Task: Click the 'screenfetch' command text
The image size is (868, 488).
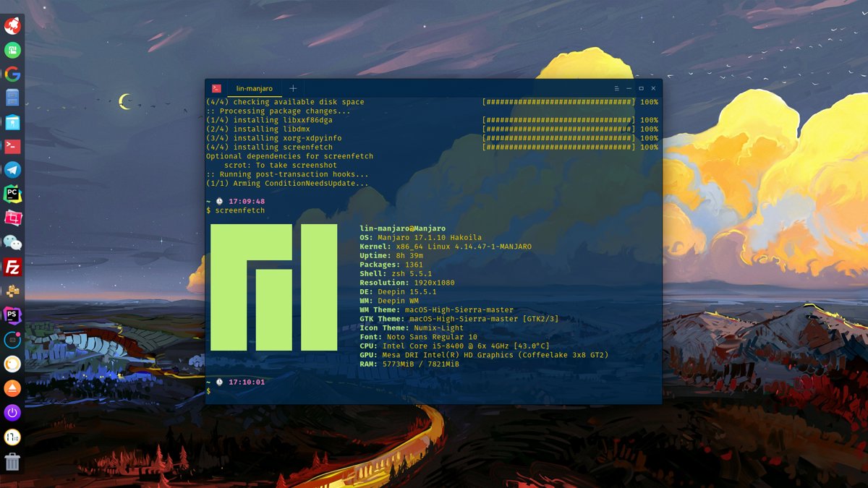Action: (x=240, y=210)
